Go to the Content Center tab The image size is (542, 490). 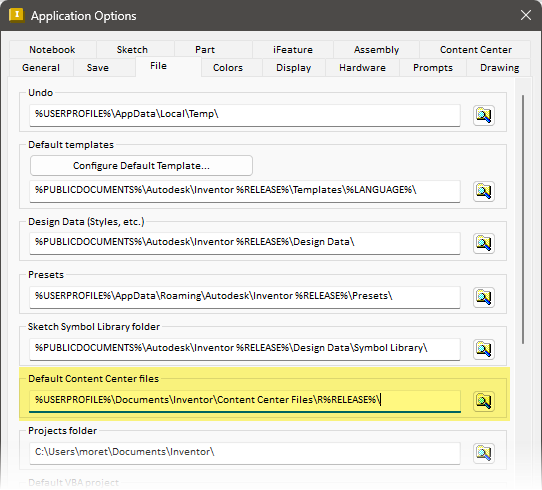pyautogui.click(x=476, y=49)
